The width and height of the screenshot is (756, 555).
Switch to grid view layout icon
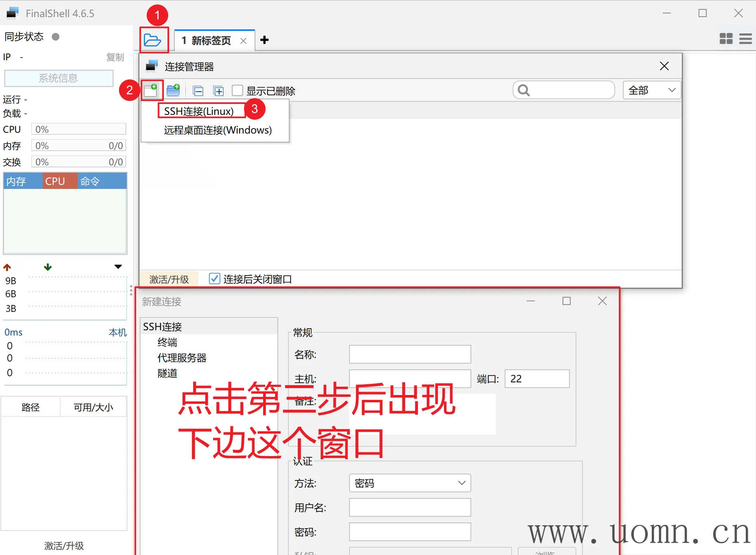(x=726, y=39)
